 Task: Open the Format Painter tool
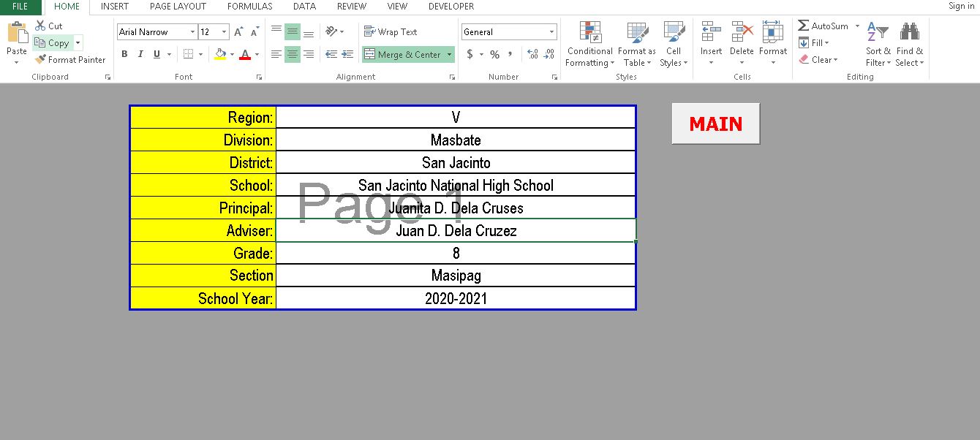point(69,59)
